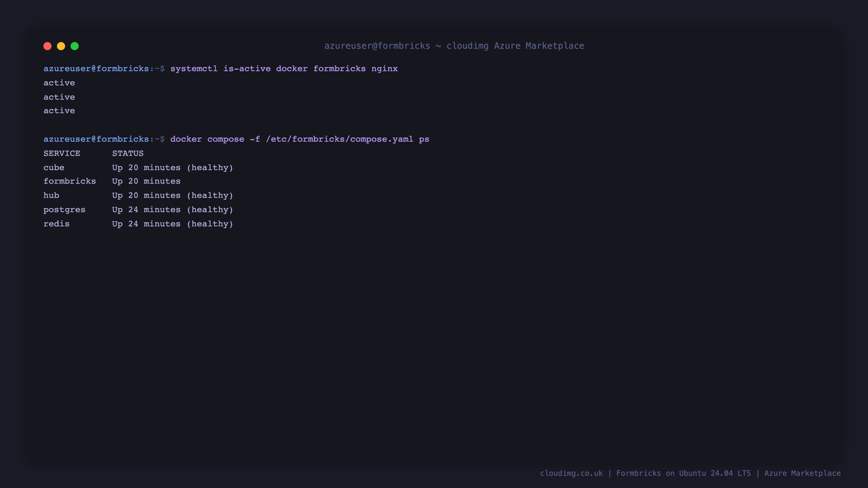Click the hub service name
868x488 pixels.
point(52,195)
